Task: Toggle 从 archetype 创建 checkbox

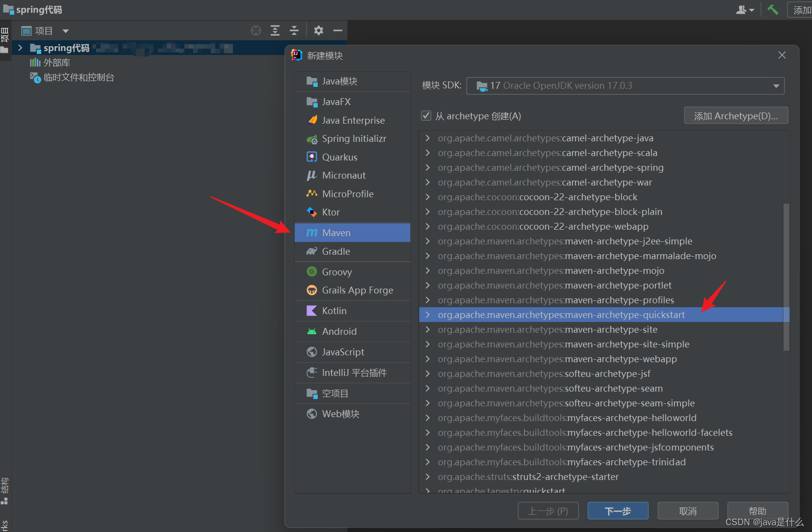Action: coord(426,116)
